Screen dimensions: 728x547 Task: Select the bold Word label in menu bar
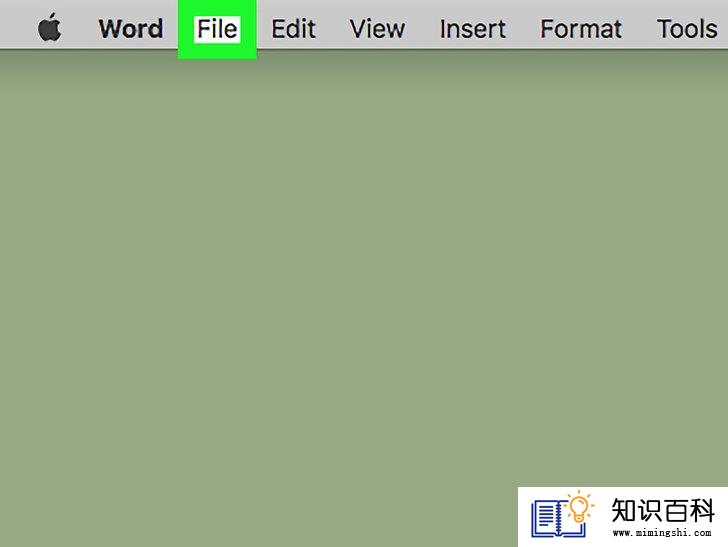coord(131,29)
